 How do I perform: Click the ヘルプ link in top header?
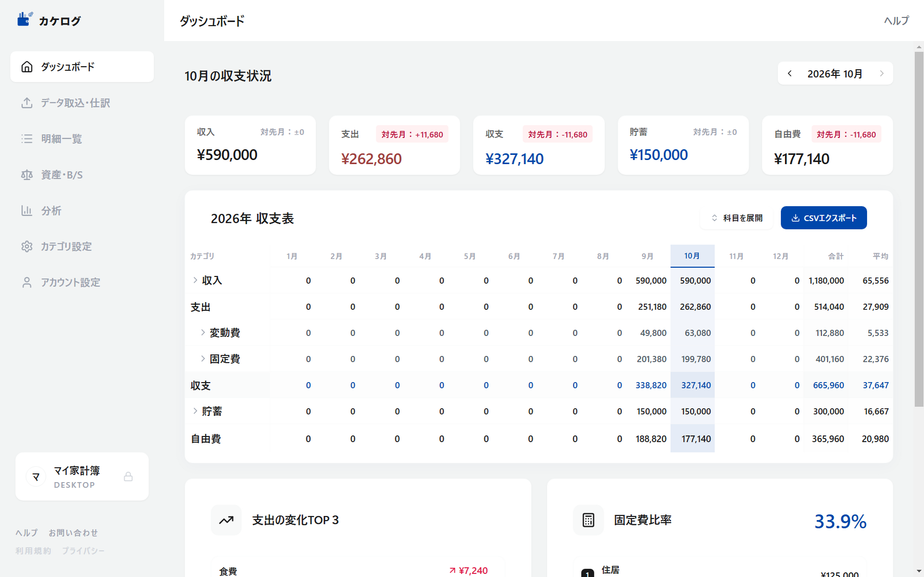[896, 21]
